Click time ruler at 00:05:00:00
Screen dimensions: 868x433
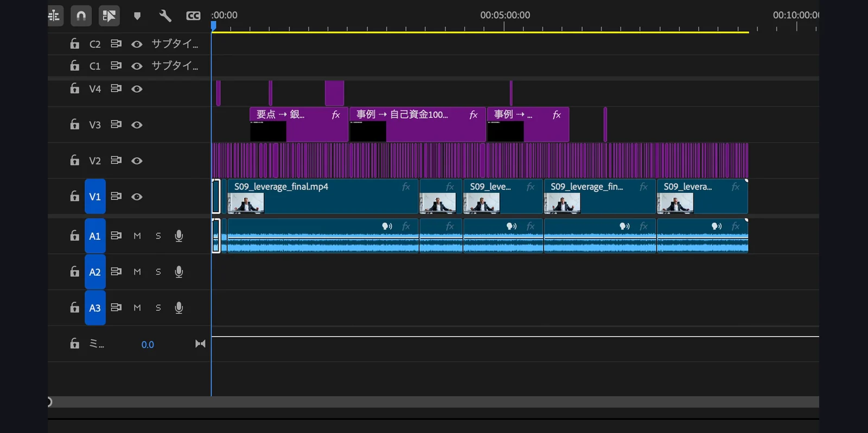click(x=505, y=15)
